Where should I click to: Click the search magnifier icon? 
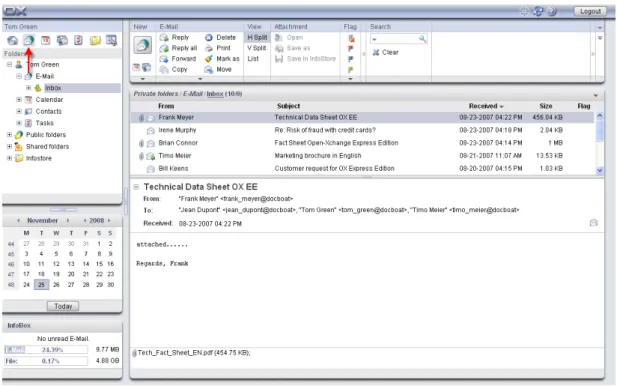click(422, 39)
